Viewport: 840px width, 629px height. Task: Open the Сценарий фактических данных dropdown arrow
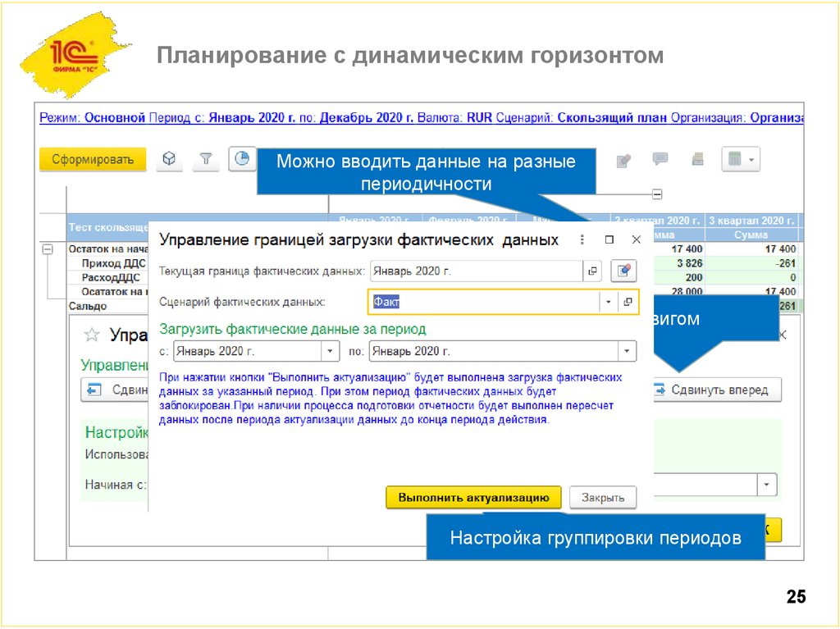608,303
